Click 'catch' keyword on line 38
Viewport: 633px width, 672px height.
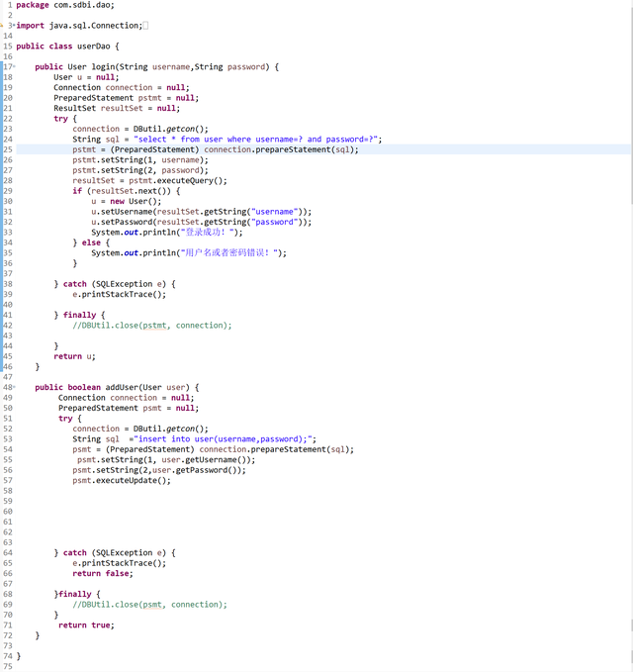[x=75, y=284]
